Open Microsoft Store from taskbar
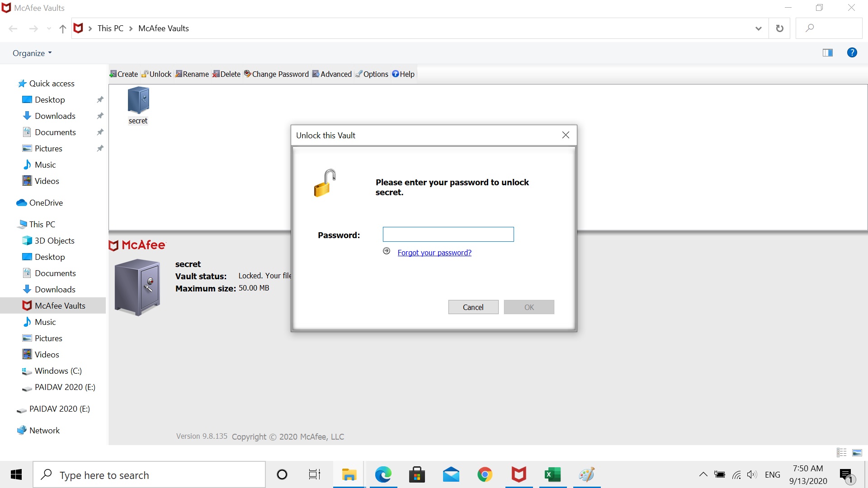868x488 pixels. click(417, 474)
